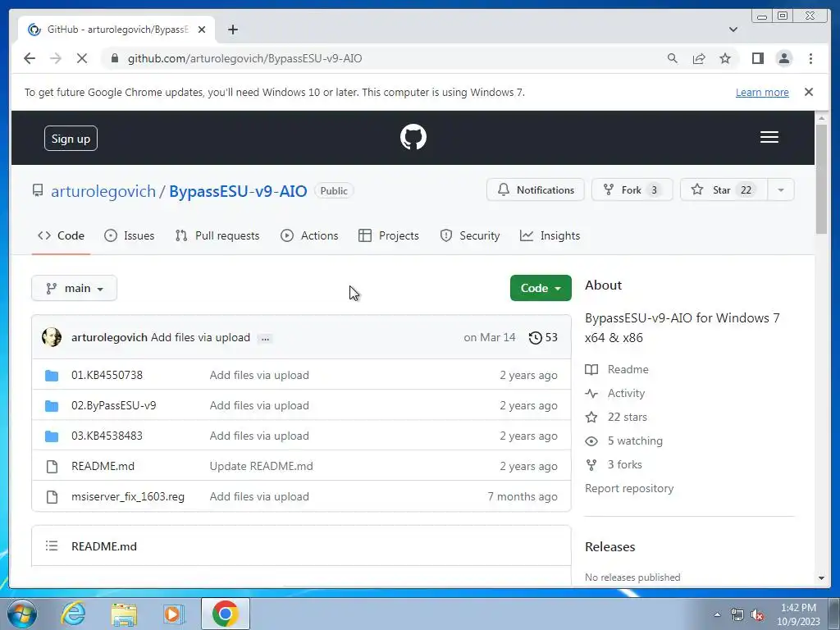Screen dimensions: 840x630
Task: Close the GitHub browser tab
Action: click(202, 30)
